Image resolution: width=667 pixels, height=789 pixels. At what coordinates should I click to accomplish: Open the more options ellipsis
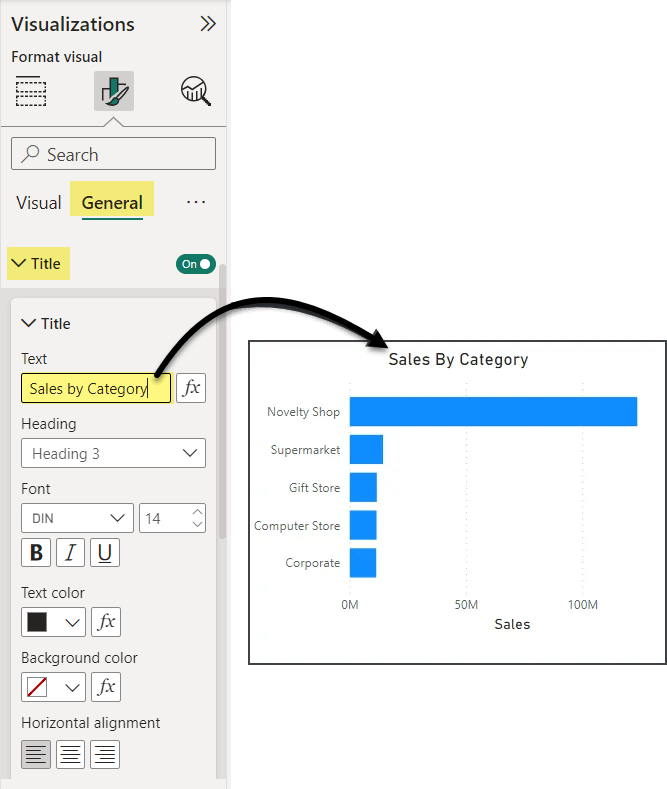pyautogui.click(x=196, y=203)
